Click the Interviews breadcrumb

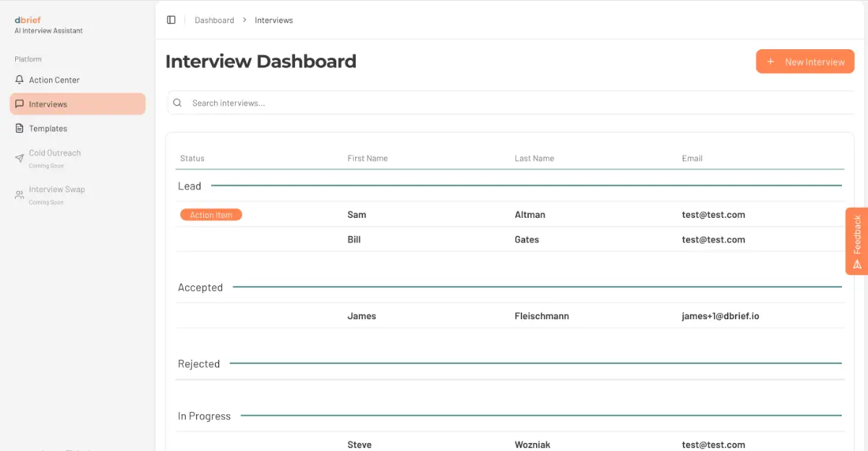[273, 20]
